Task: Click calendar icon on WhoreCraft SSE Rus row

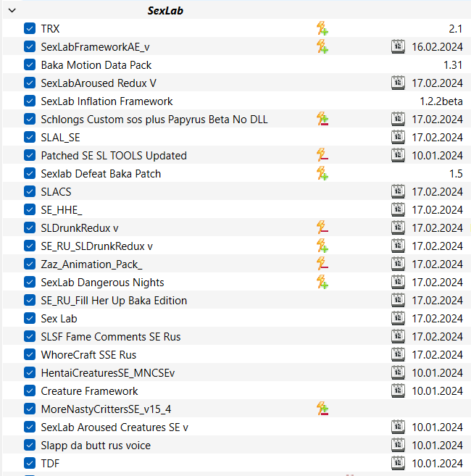Action: point(398,354)
